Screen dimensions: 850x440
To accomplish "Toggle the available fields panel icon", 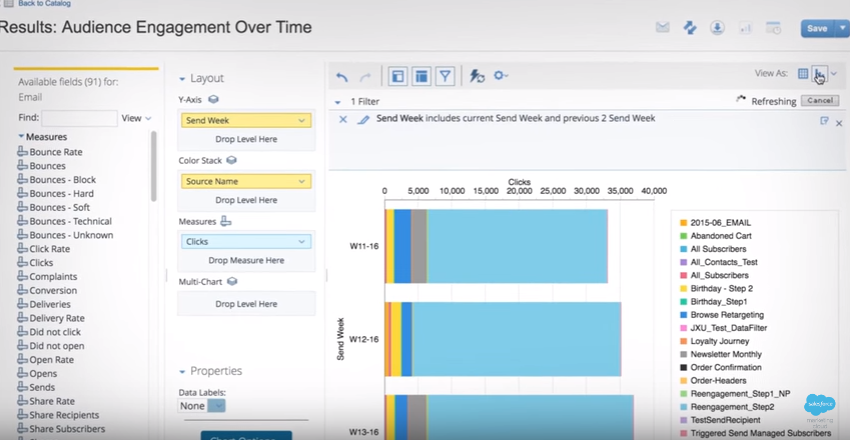I will pos(397,76).
